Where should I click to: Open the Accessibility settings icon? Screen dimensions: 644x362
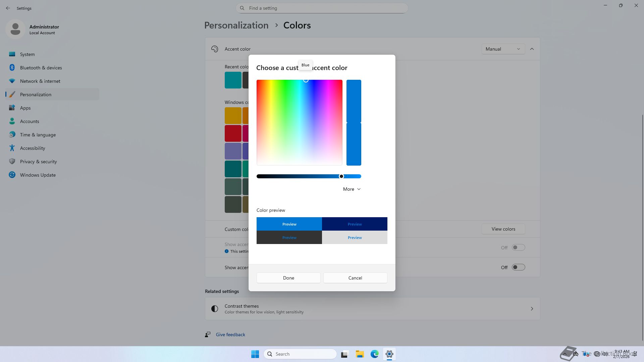click(12, 148)
